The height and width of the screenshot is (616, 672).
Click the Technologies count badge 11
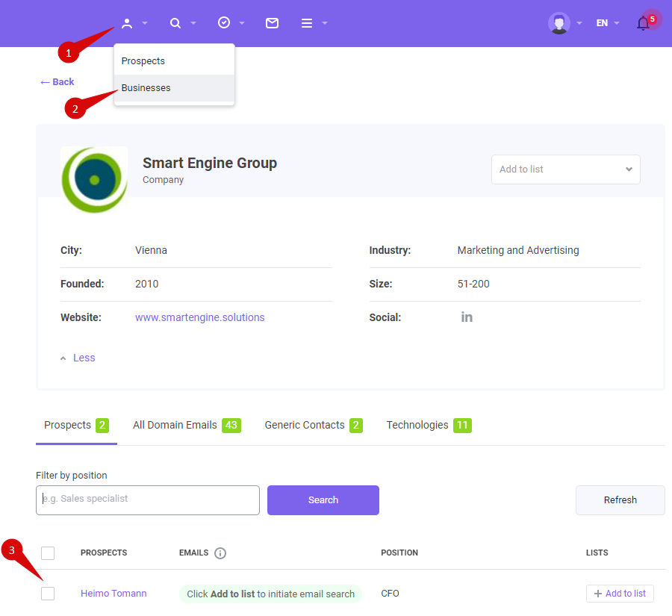(462, 426)
